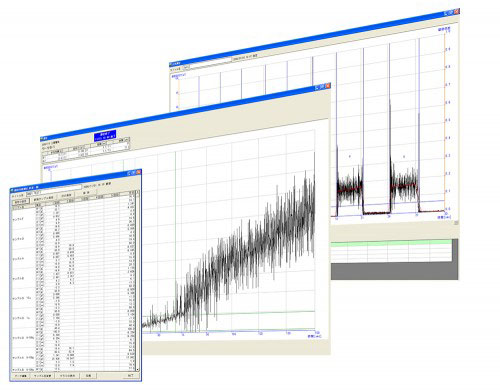Click the leftmost button at the table window bottom
Screen dimensions: 500x392
pyautogui.click(x=21, y=376)
